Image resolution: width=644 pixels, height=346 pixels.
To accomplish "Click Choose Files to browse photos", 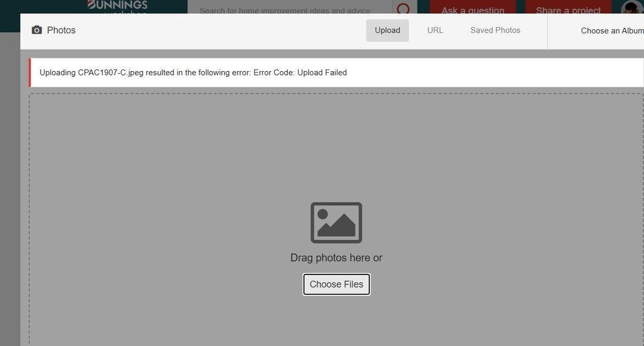I will (x=336, y=284).
